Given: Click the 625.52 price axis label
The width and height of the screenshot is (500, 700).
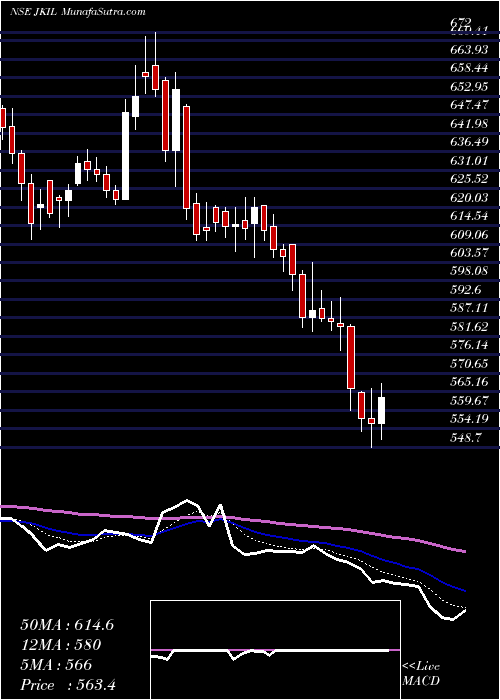Looking at the screenshot, I should [x=469, y=179].
